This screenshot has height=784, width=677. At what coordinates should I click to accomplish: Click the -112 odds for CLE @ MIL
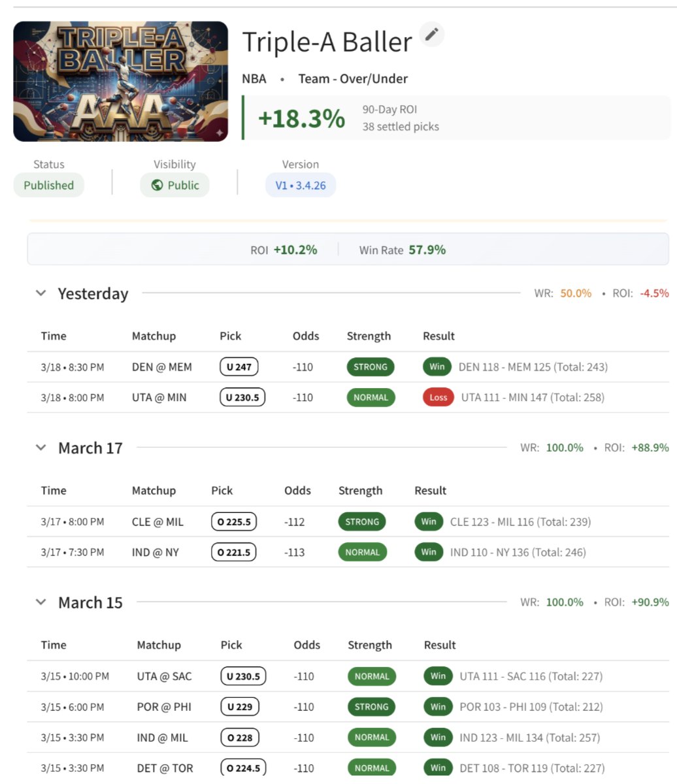[x=295, y=521]
